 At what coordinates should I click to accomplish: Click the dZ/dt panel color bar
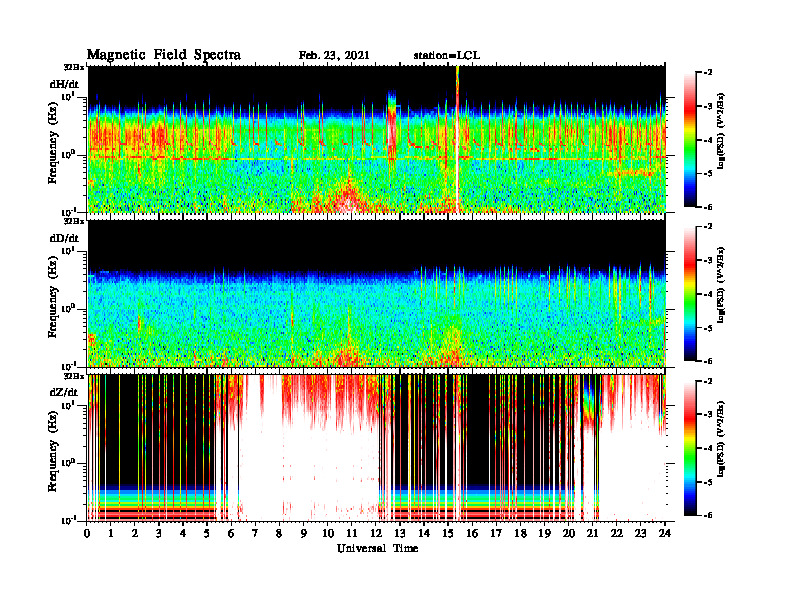click(x=690, y=448)
